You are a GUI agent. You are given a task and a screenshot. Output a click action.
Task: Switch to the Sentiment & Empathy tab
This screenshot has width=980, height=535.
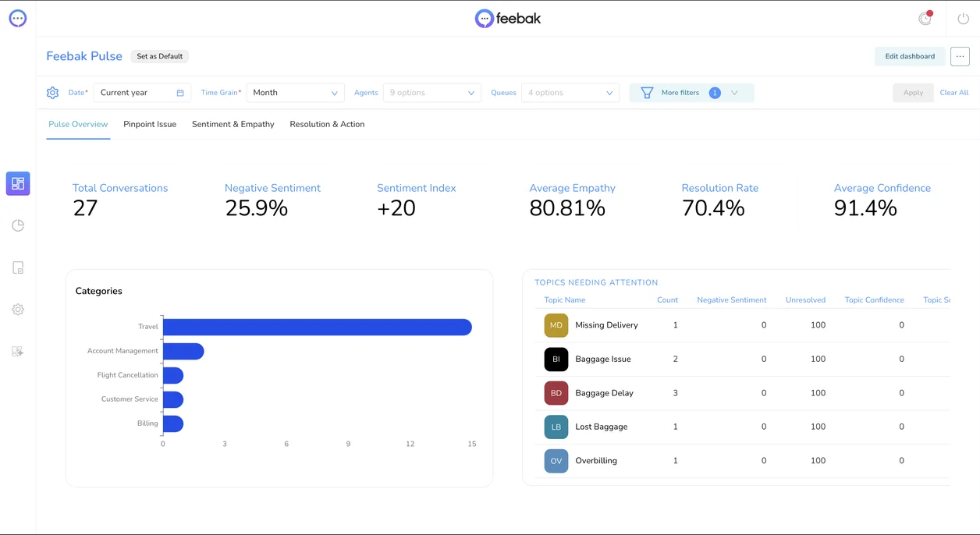233,124
